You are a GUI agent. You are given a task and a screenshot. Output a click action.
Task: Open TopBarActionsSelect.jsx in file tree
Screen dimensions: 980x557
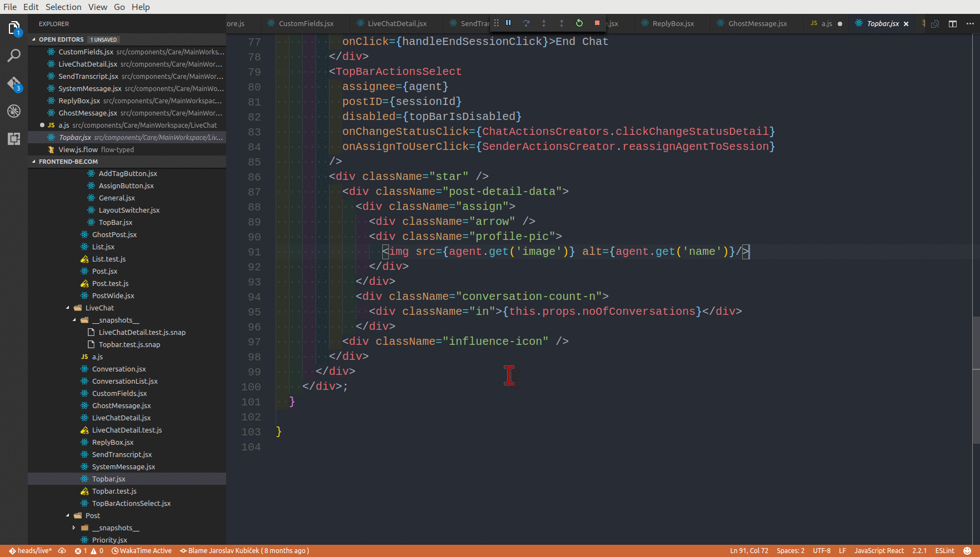coord(131,503)
